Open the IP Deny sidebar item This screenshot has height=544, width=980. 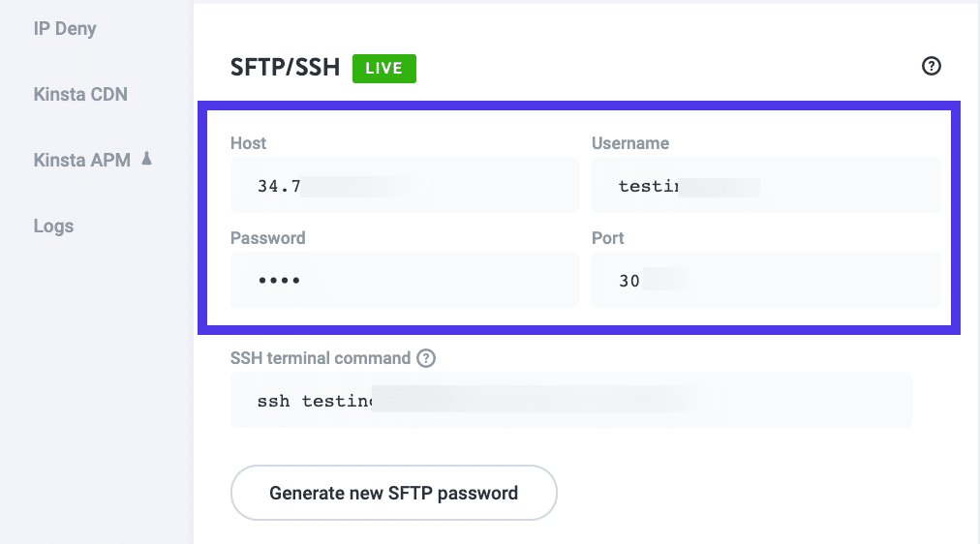[65, 28]
